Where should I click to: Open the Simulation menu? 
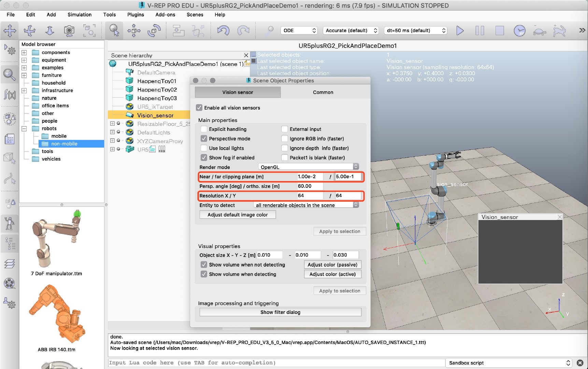(79, 15)
